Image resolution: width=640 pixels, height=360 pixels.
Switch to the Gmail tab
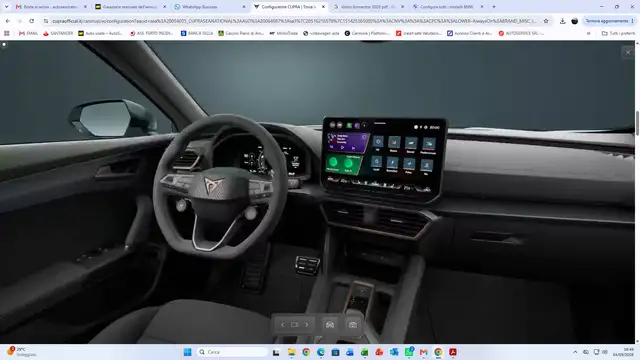(51, 7)
